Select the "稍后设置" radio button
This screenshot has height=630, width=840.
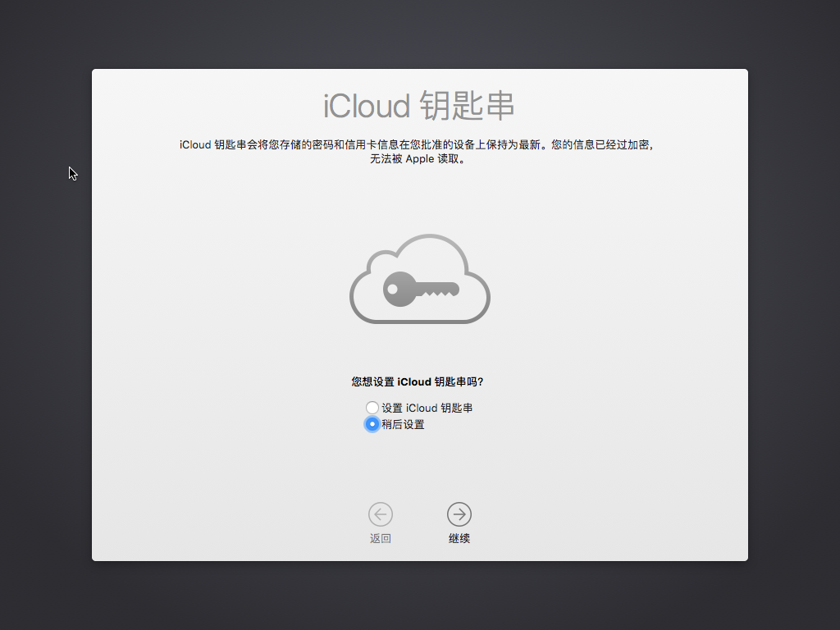(372, 424)
